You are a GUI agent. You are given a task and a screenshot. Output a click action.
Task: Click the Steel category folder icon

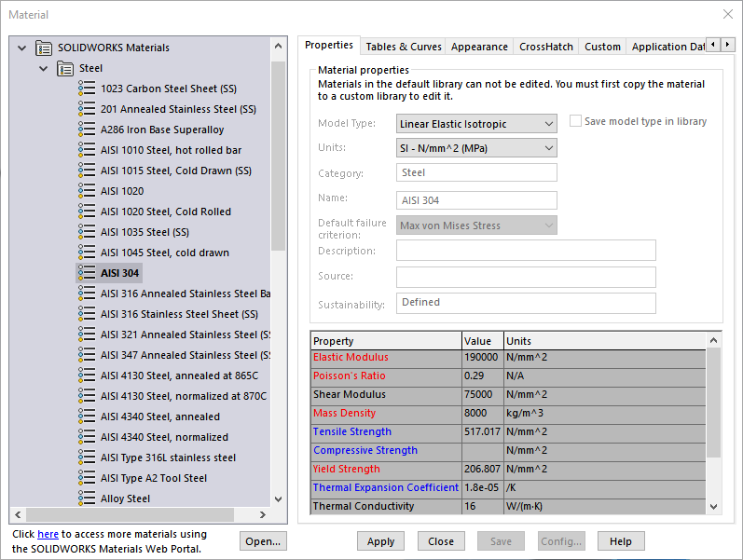[x=65, y=68]
